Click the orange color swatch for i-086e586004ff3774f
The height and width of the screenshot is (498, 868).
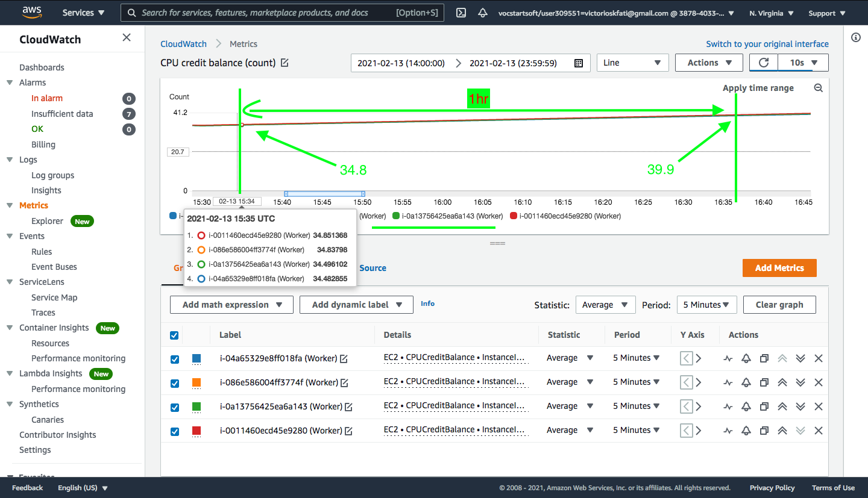(x=197, y=382)
